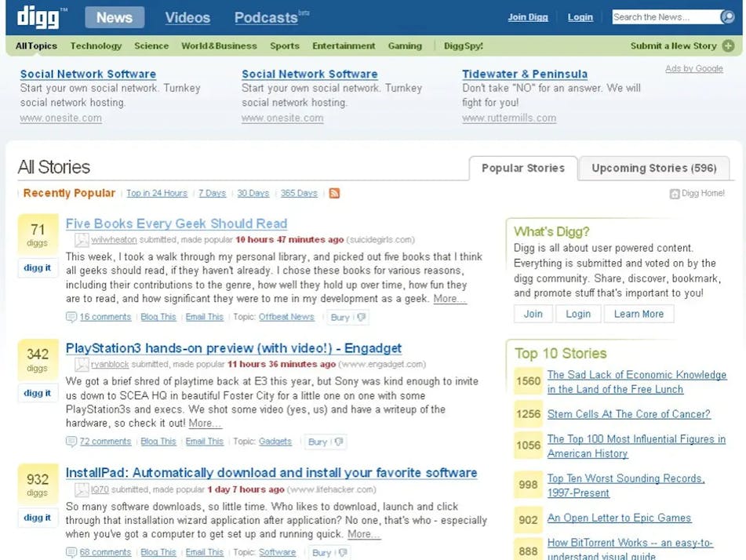Click Email This under PlayStation3 story
This screenshot has height=560, width=746.
pos(204,442)
